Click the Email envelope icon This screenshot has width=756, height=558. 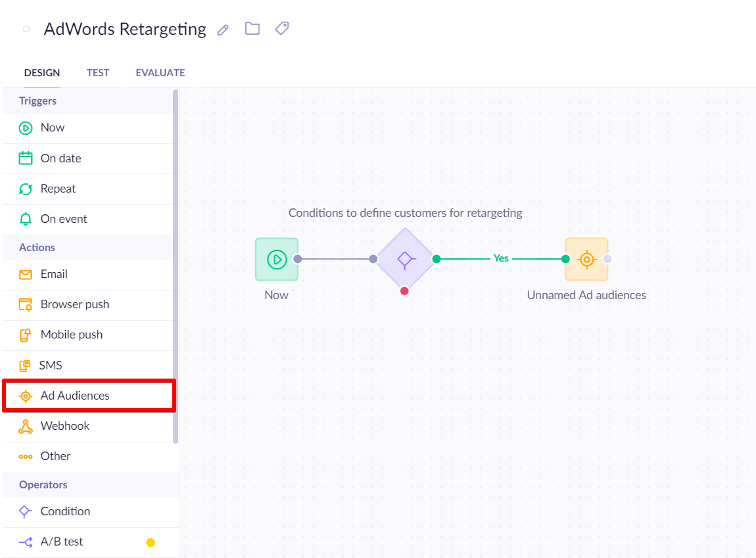pos(26,275)
